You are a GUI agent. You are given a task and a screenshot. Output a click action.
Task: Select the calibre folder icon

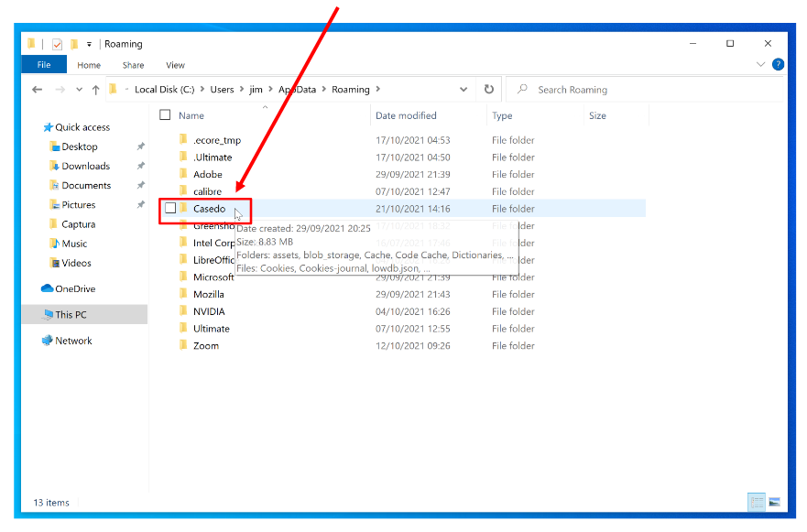coord(183,190)
